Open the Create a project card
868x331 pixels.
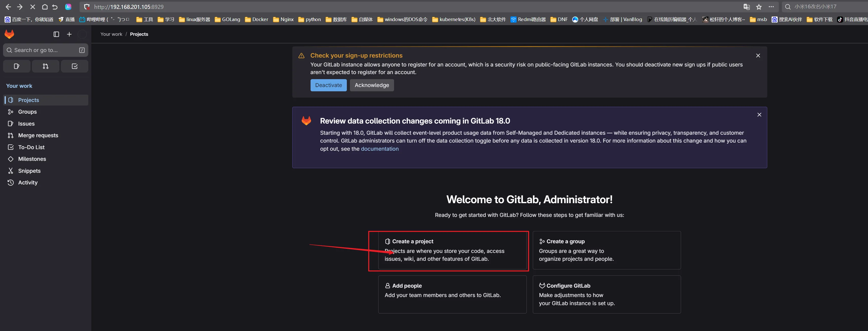[452, 250]
